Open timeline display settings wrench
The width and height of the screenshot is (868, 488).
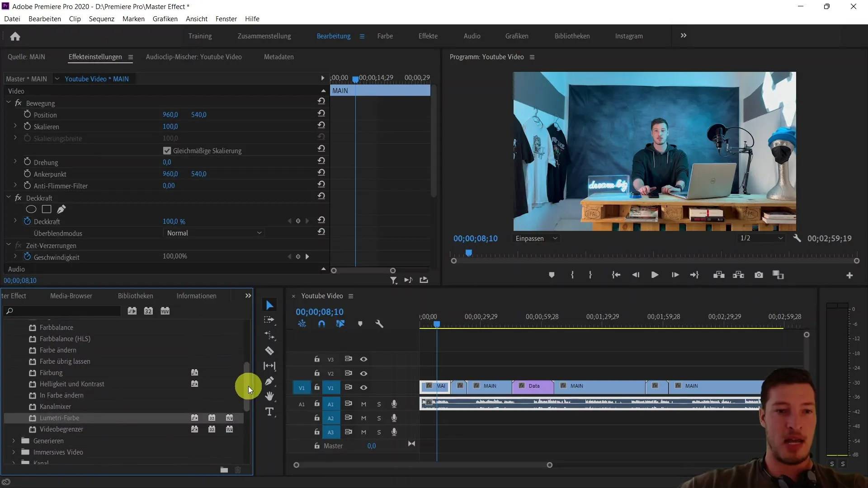[x=379, y=324]
